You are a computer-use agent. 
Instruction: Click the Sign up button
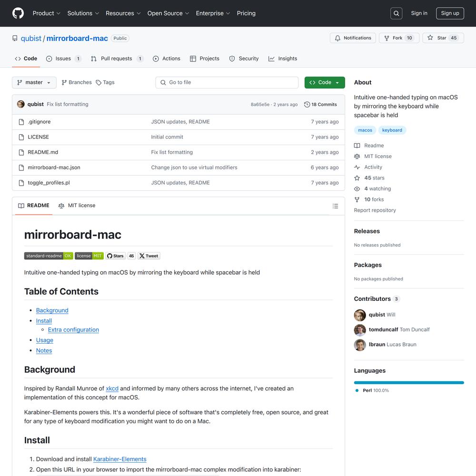point(450,13)
